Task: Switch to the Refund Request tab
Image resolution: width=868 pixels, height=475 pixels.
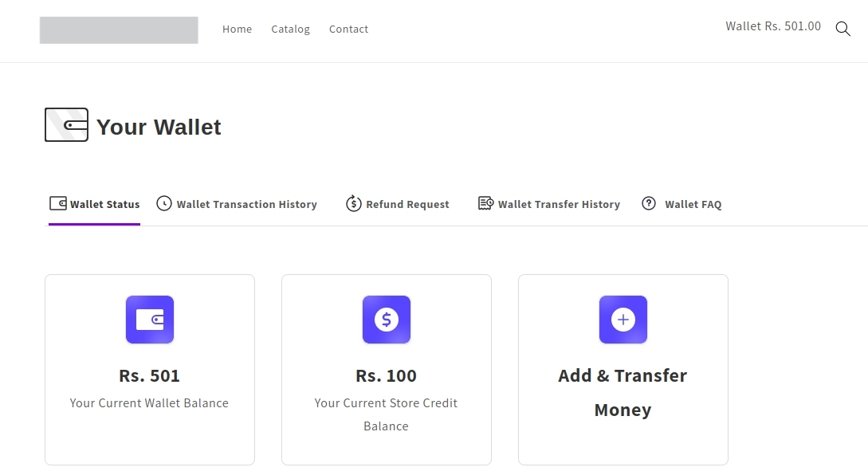Action: point(407,205)
